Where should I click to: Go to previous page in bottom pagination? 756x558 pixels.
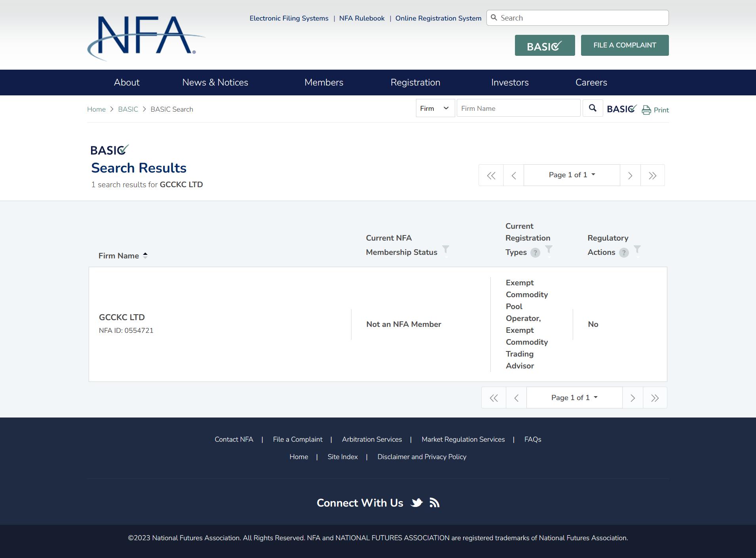click(516, 398)
